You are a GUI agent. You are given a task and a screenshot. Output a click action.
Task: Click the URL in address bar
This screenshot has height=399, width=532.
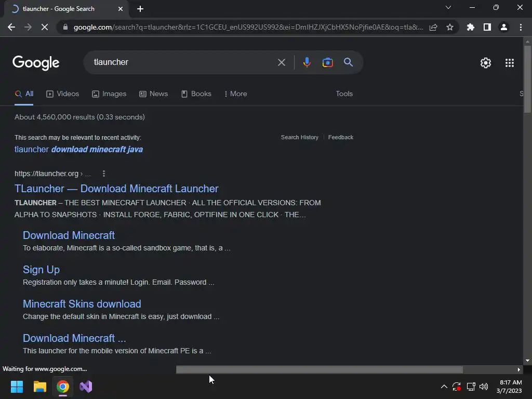(248, 27)
